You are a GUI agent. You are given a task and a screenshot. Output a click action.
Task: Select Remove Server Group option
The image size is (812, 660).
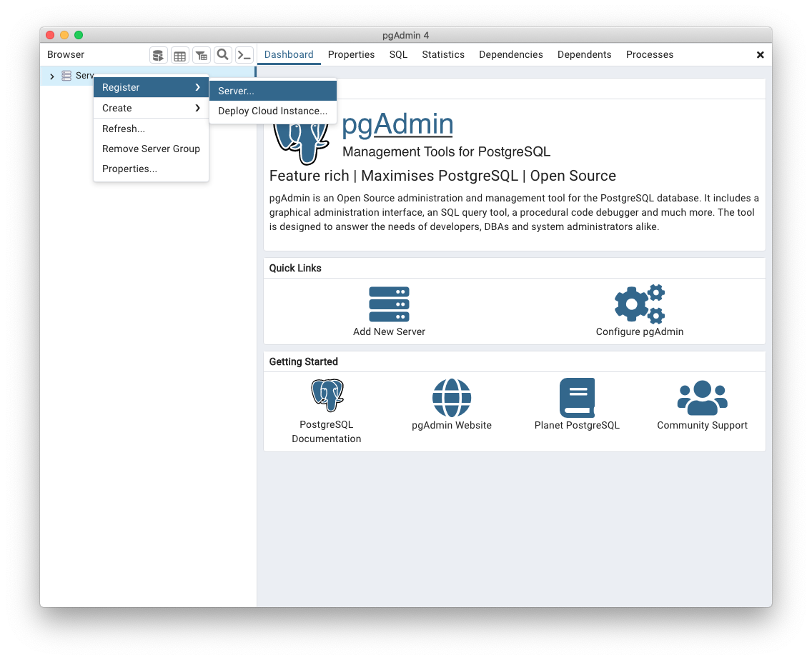point(151,149)
